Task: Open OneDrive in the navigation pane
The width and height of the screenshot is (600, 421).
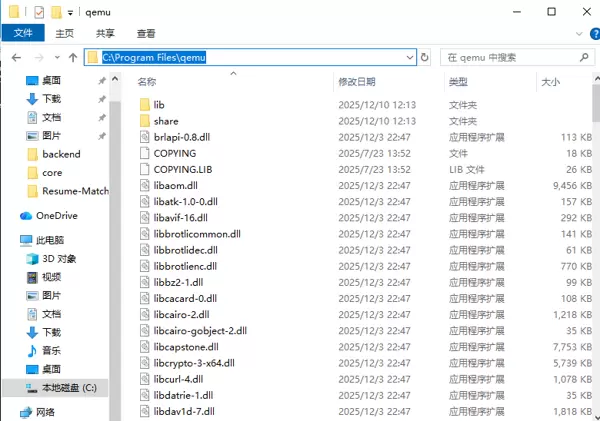Action: [56, 215]
